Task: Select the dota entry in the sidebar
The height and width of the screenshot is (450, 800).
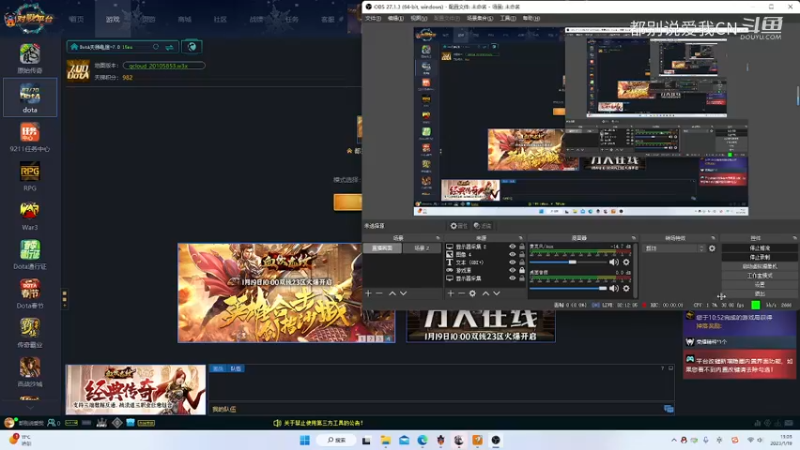Action: pos(30,97)
